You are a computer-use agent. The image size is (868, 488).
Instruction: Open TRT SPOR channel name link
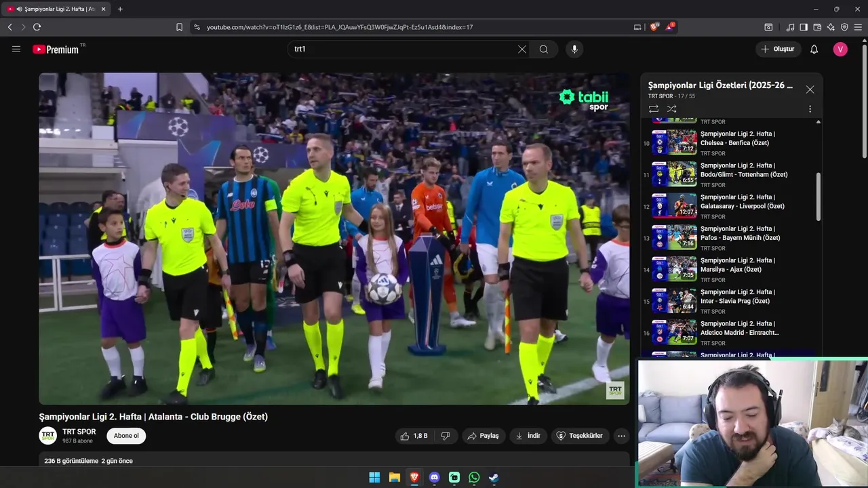click(x=79, y=432)
